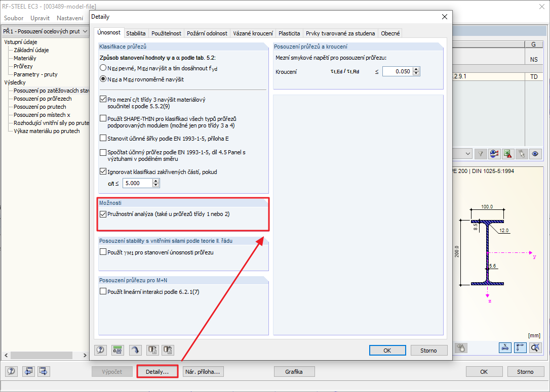Viewport: 550px width, 392px height.
Task: Switch to 'Prvky tvarované za studena' tab
Action: coord(340,33)
